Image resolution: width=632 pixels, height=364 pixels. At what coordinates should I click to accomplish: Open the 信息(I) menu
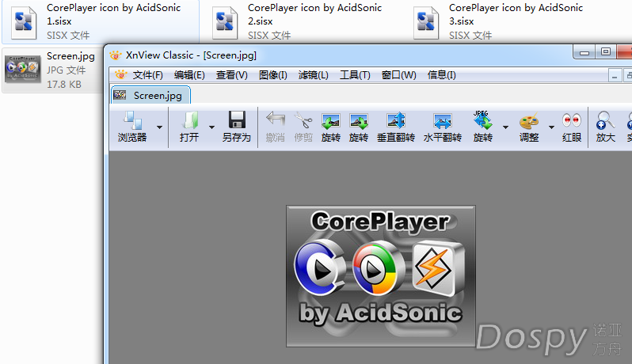click(x=441, y=75)
